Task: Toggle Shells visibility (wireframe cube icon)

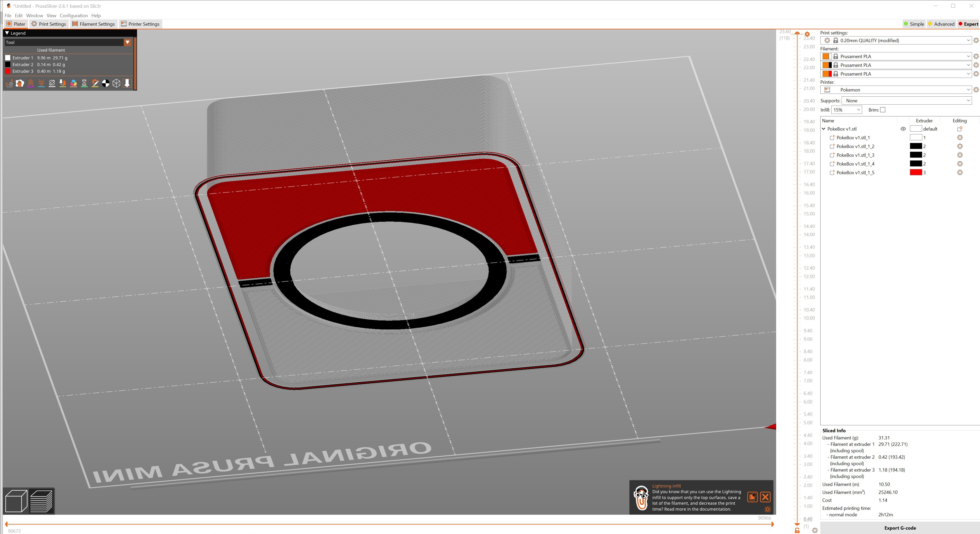Action: (x=116, y=83)
